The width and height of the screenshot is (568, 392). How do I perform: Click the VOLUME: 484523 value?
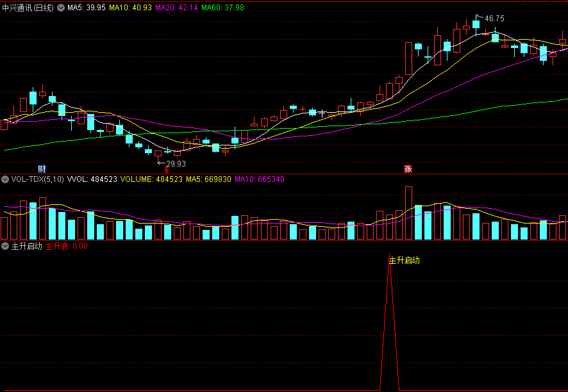tap(151, 179)
